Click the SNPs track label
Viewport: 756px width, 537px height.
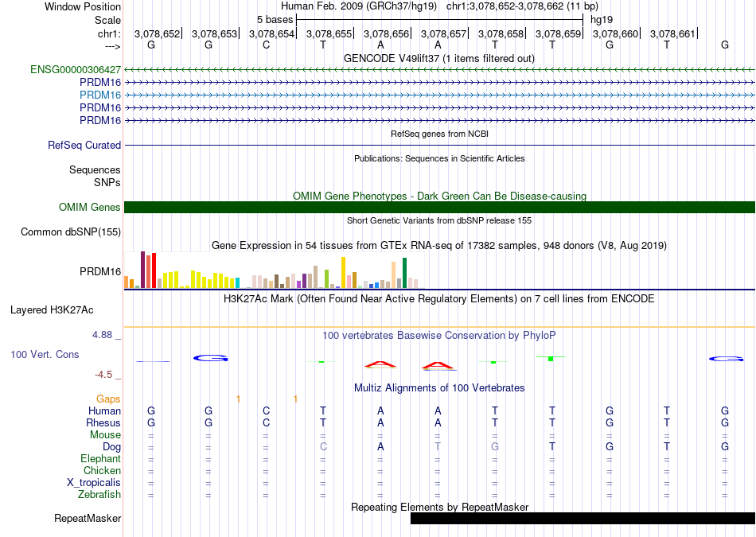click(107, 183)
